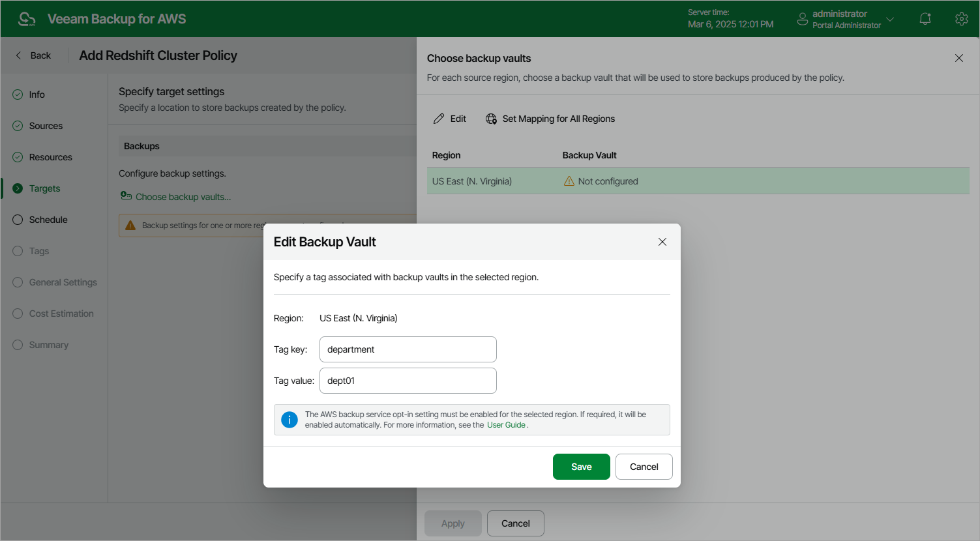The width and height of the screenshot is (980, 541).
Task: Close the Choose backup vaults panel
Action: tap(958, 58)
